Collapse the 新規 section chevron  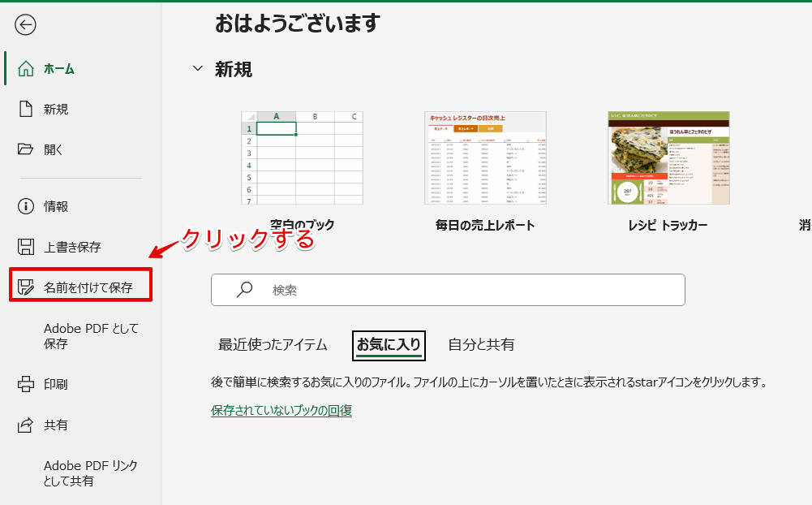(197, 69)
